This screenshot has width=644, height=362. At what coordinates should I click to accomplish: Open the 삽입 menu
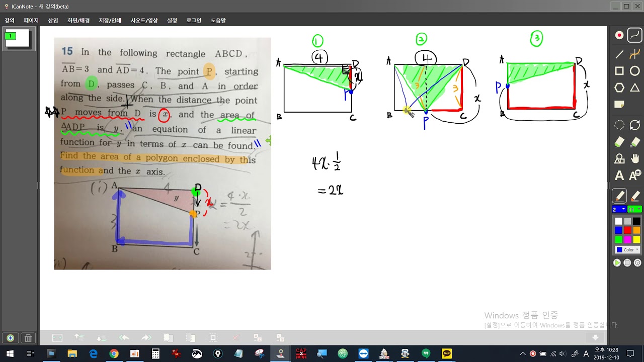53,21
